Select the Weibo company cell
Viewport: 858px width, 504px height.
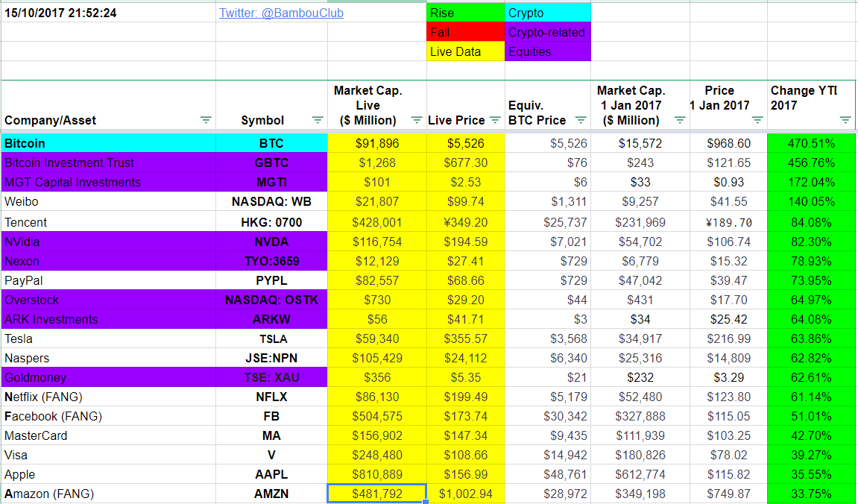pos(108,201)
